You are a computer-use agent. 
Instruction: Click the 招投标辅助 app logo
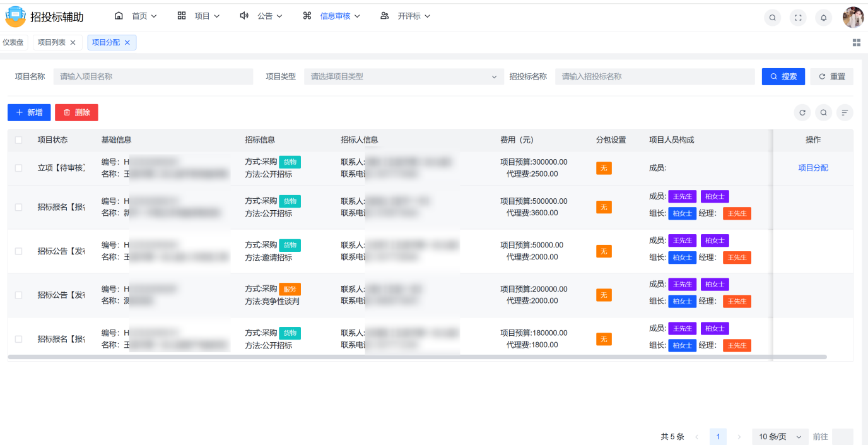click(15, 16)
